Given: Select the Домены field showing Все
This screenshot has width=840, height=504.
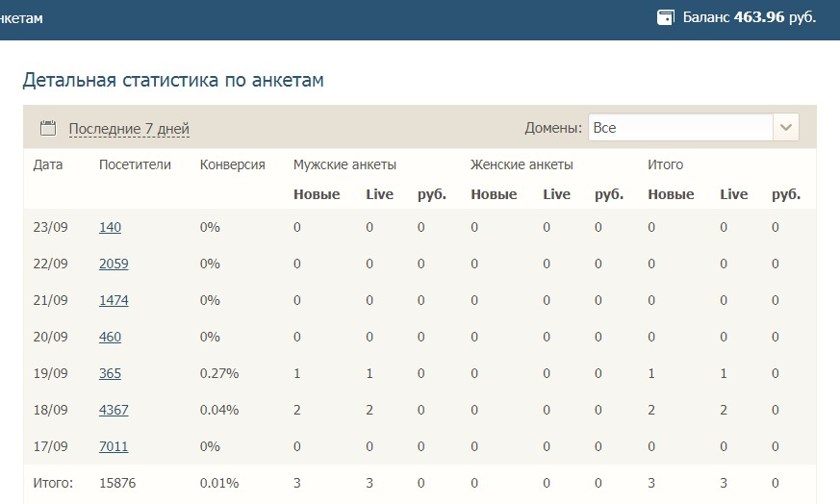Looking at the screenshot, I should [x=693, y=128].
